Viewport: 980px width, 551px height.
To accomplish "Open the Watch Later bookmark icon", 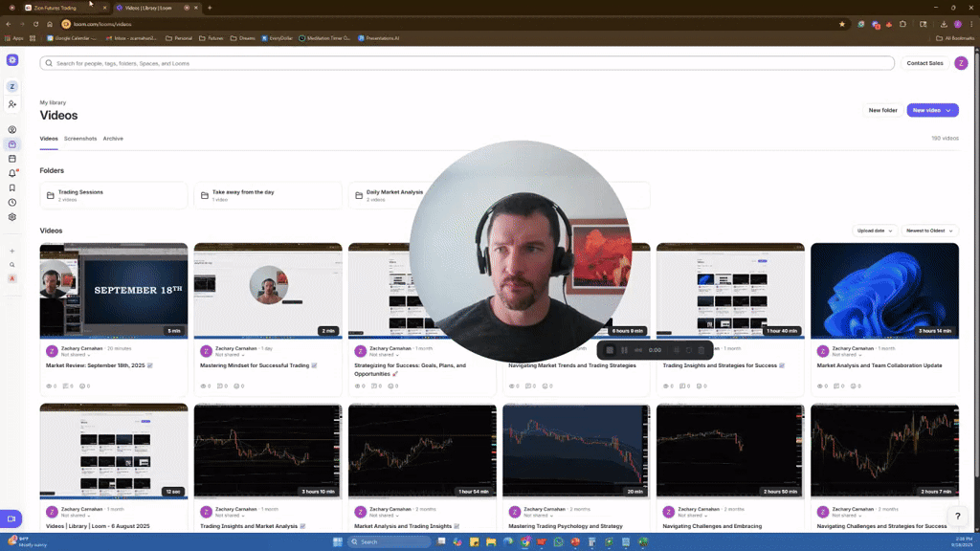I will (x=11, y=188).
